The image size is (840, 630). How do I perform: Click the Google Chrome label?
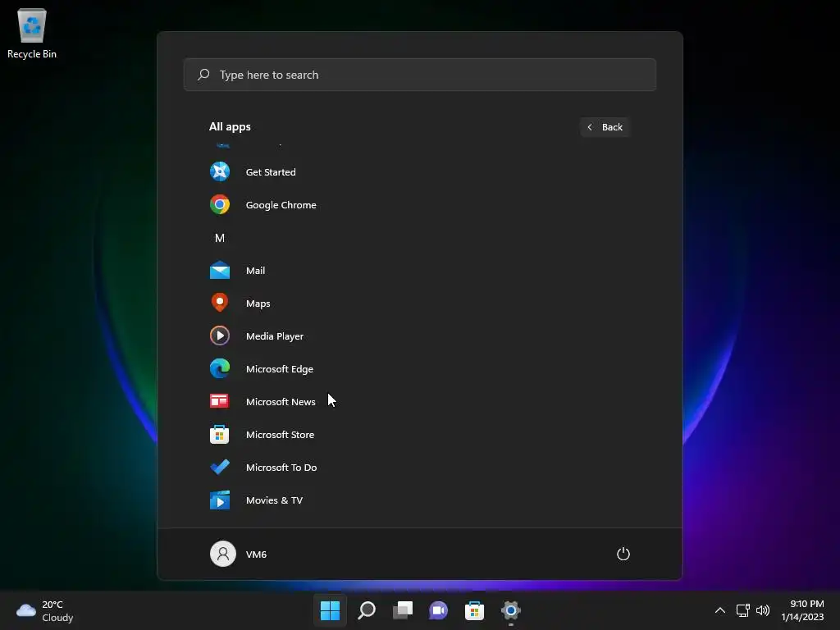281,204
